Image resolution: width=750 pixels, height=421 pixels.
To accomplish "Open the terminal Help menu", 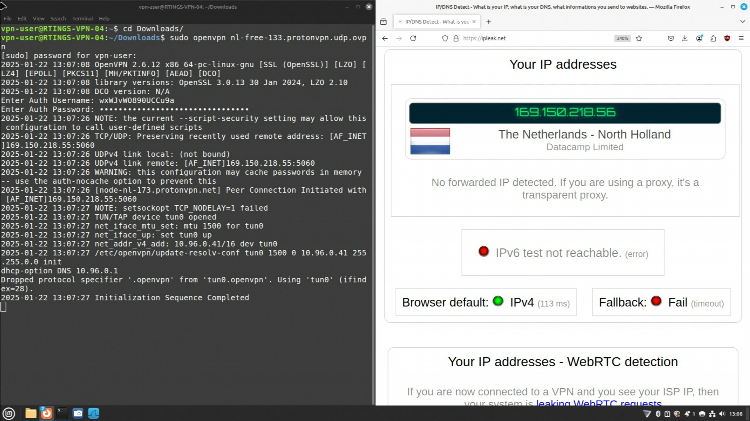I will pos(104,19).
